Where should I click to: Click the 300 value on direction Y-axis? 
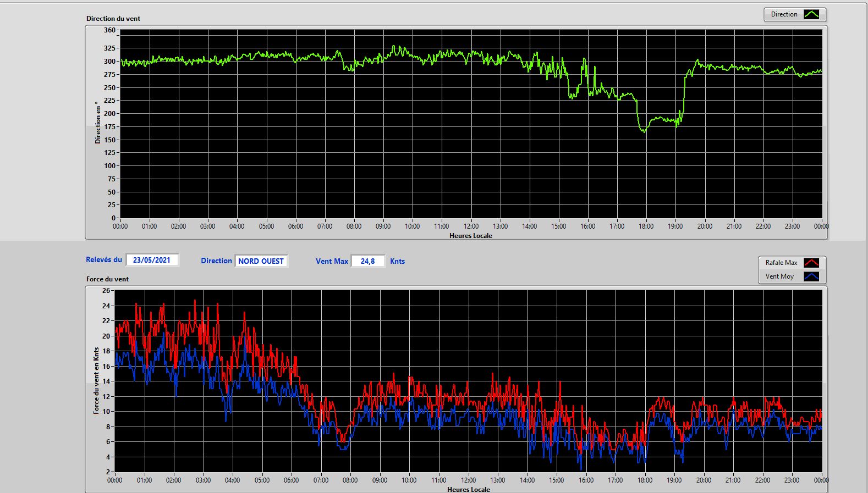110,62
